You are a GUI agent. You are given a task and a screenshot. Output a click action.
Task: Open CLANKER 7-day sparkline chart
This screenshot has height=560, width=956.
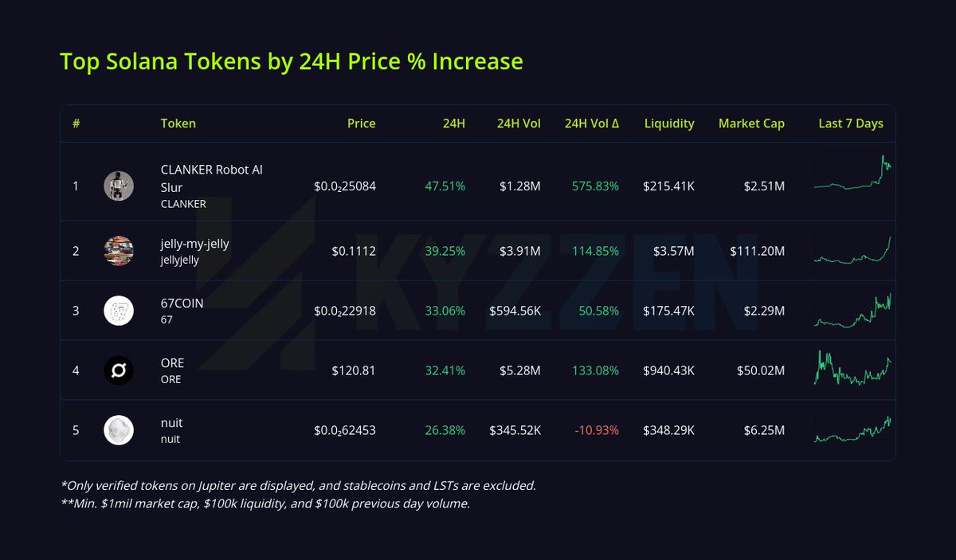(852, 176)
